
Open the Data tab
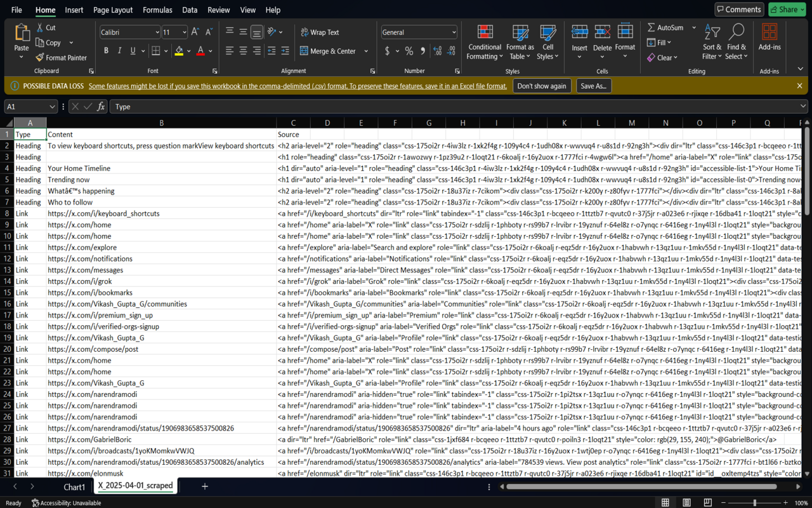(190, 10)
